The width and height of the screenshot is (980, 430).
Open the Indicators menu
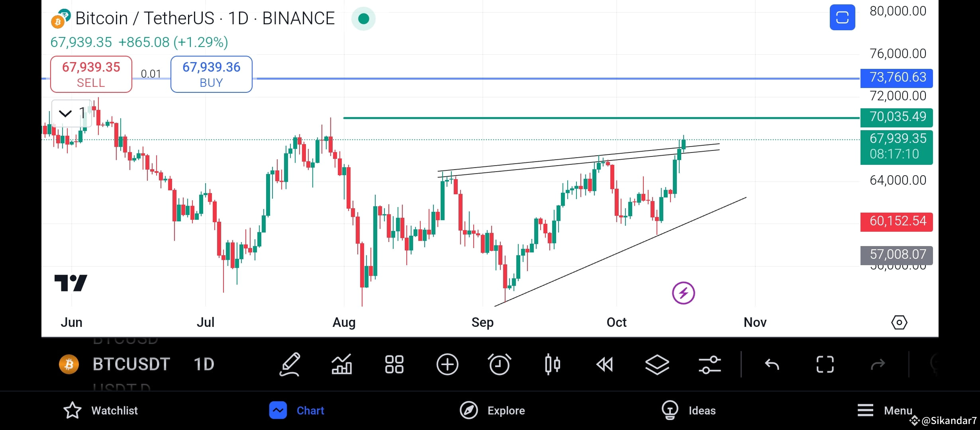pos(341,364)
